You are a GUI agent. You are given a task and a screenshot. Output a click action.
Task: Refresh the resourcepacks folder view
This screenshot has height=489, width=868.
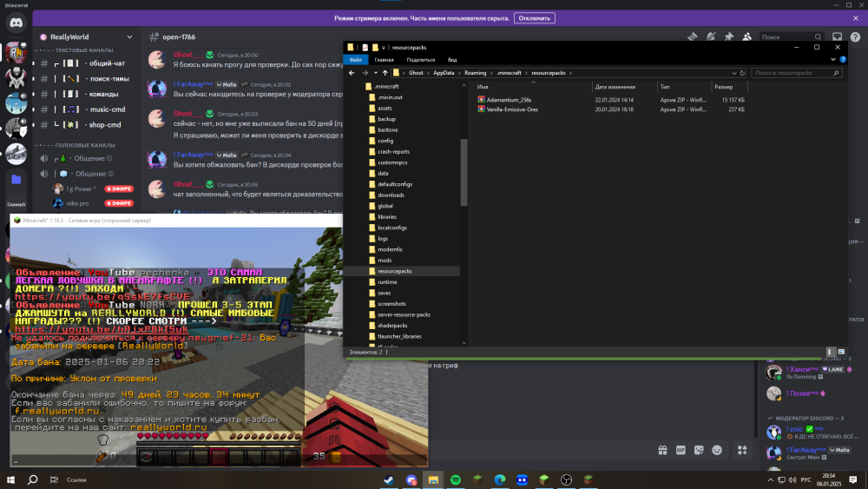[742, 73]
